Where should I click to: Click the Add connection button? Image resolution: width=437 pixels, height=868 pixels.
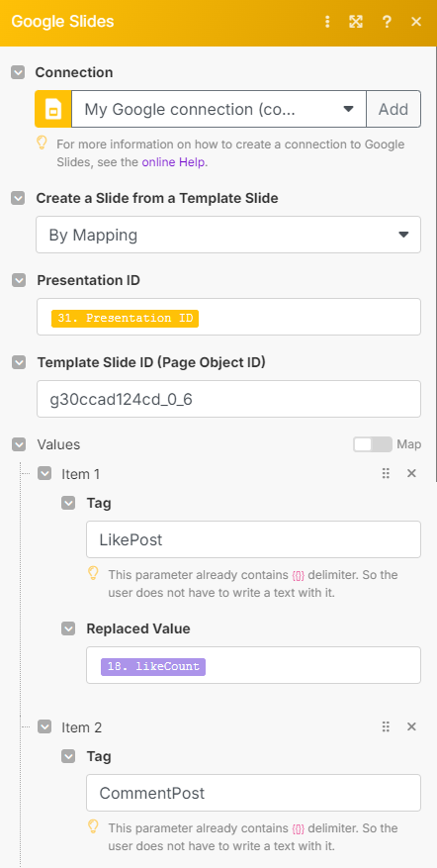pyautogui.click(x=393, y=109)
